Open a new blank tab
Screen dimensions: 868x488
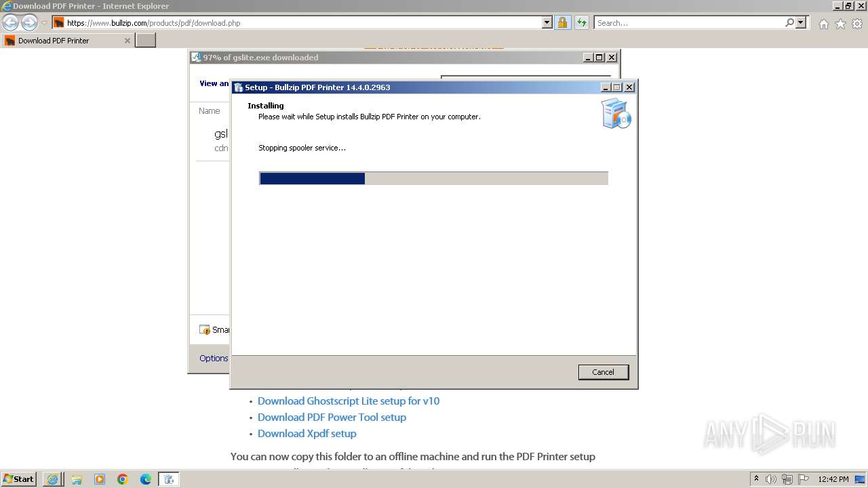(146, 41)
